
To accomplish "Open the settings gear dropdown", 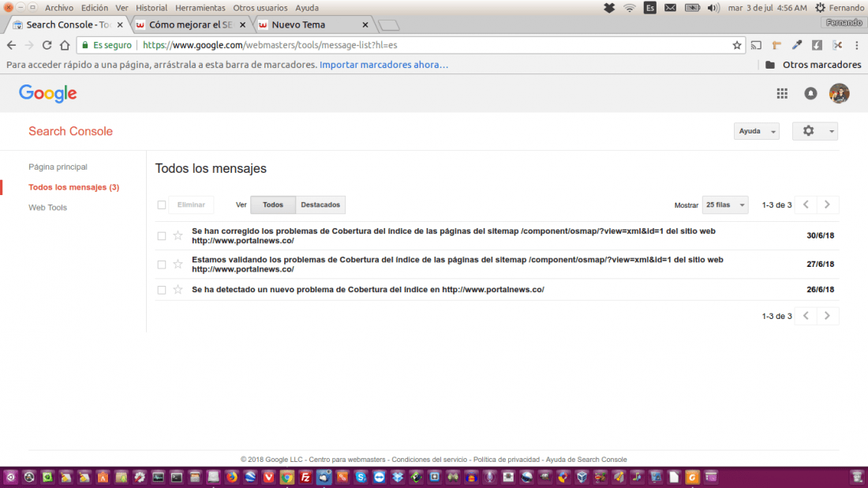I will (x=815, y=131).
